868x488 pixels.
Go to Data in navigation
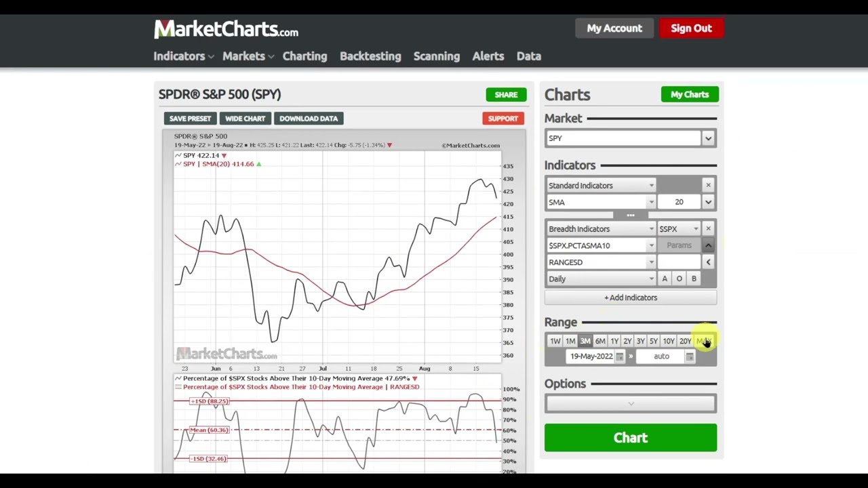529,56
